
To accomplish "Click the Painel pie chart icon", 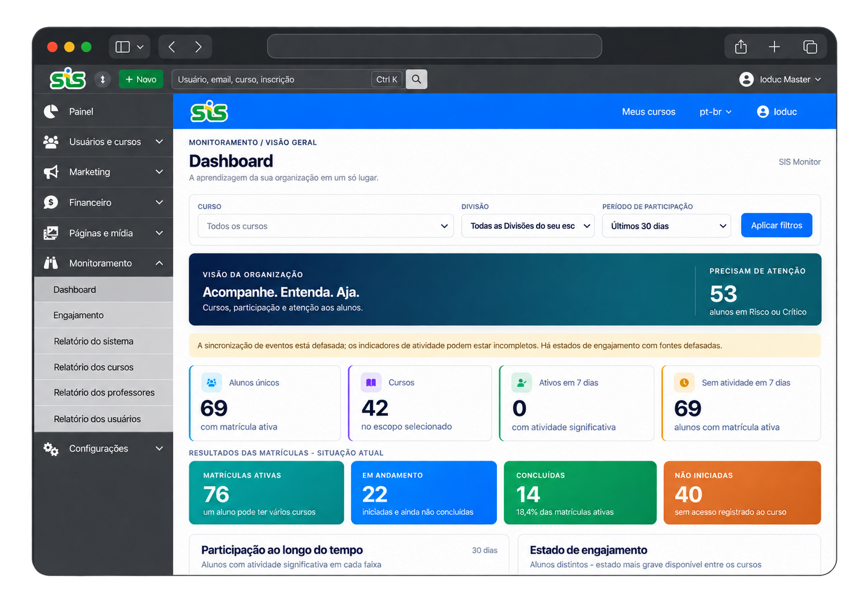I will (x=51, y=112).
